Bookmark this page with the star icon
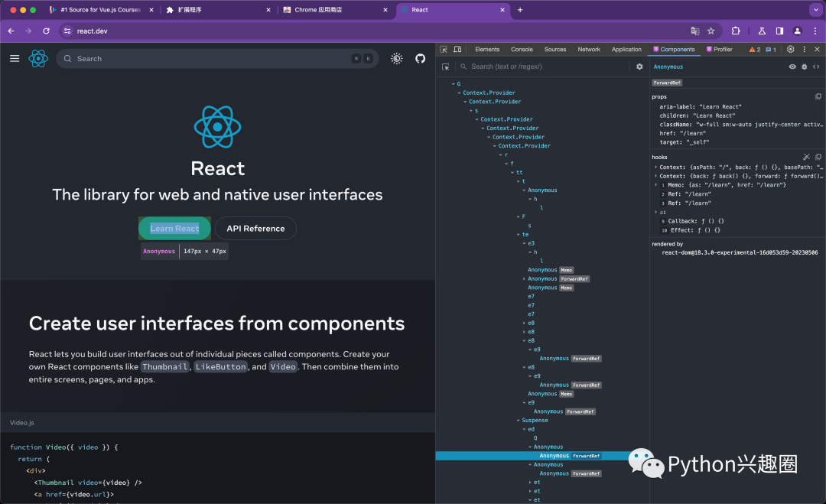The image size is (826, 504). (711, 31)
